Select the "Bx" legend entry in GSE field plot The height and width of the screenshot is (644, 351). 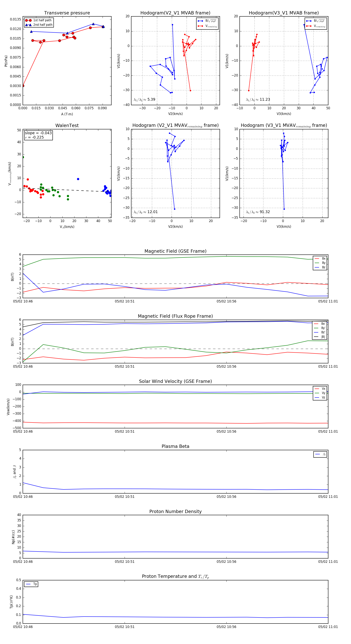320,259
